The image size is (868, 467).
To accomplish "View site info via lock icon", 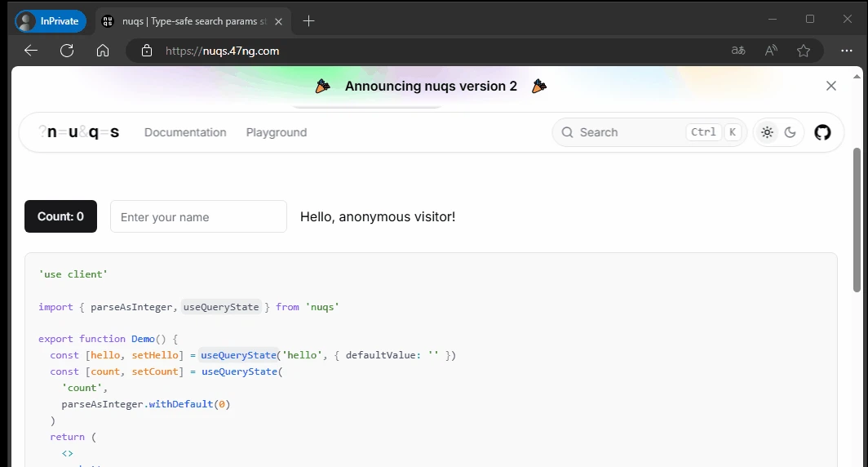I will (x=147, y=51).
